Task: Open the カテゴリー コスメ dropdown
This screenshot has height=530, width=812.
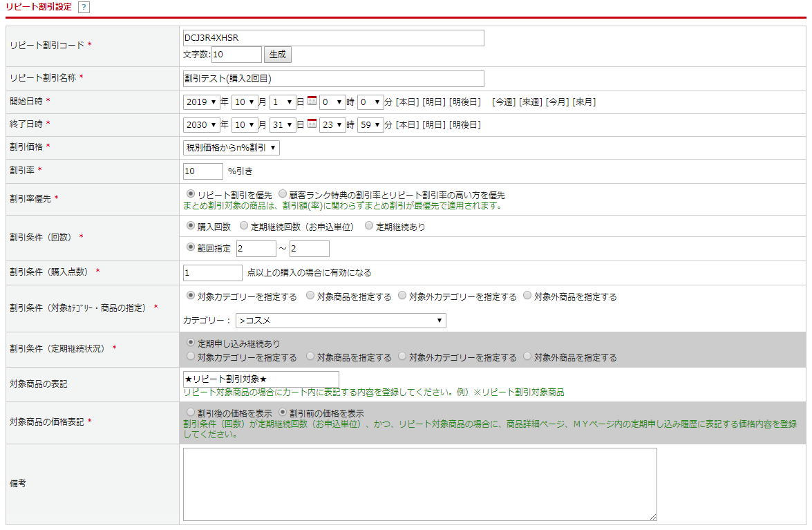Action: click(x=340, y=321)
